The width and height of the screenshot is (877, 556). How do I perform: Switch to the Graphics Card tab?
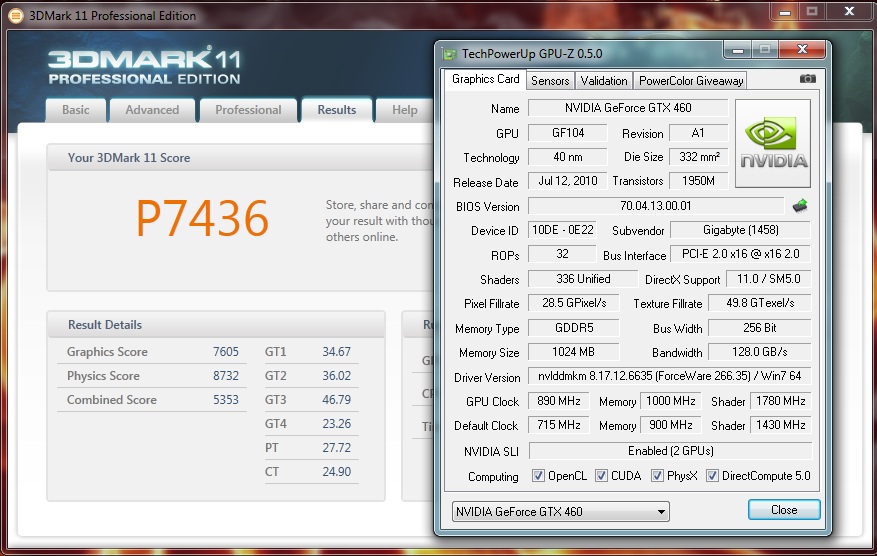[485, 79]
